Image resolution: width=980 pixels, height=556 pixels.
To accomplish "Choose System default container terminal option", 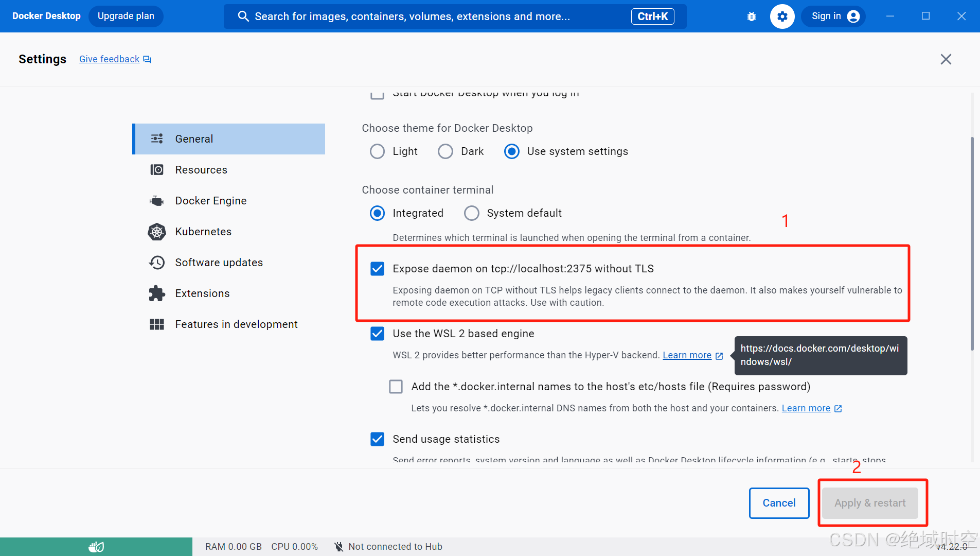I will pos(472,213).
